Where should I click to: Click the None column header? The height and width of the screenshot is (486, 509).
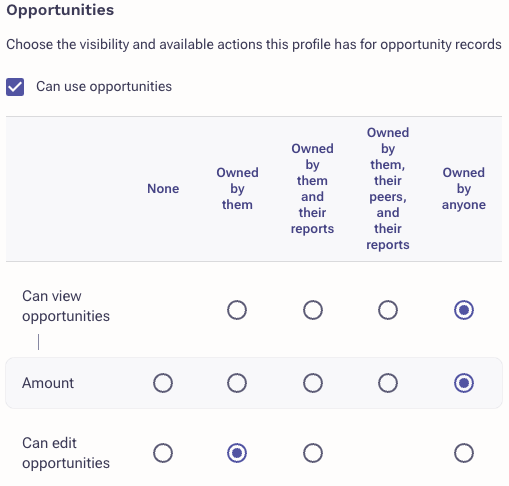click(163, 189)
